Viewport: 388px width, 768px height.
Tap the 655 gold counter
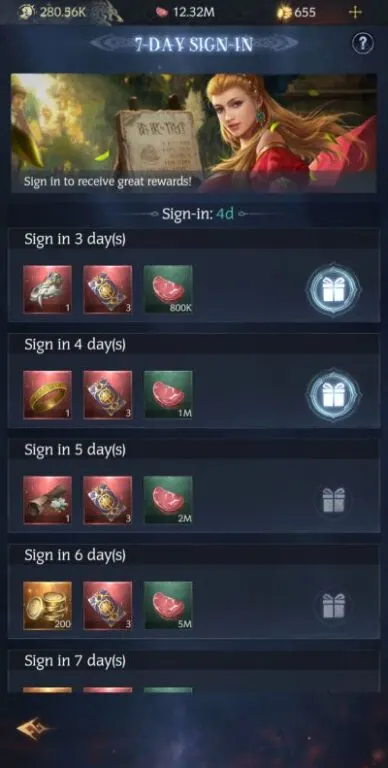[x=296, y=12]
